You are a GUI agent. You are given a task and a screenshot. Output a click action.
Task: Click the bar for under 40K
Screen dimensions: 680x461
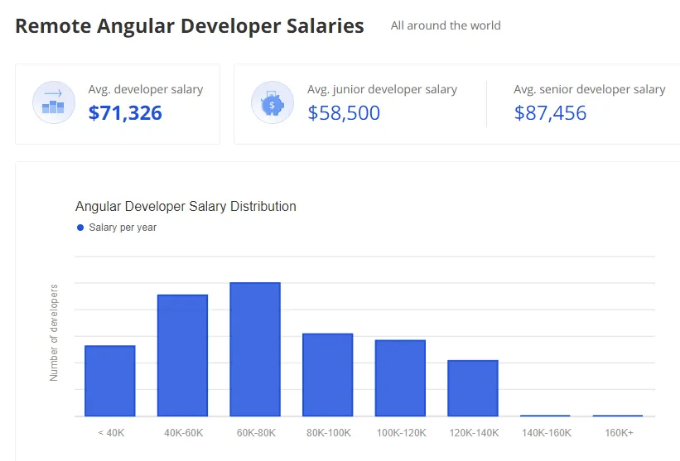110,381
